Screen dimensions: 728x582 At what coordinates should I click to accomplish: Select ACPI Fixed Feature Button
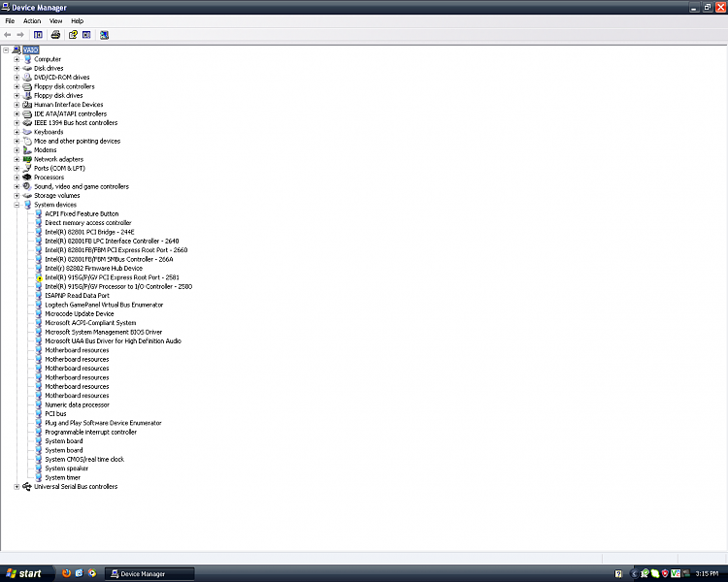[x=82, y=214]
